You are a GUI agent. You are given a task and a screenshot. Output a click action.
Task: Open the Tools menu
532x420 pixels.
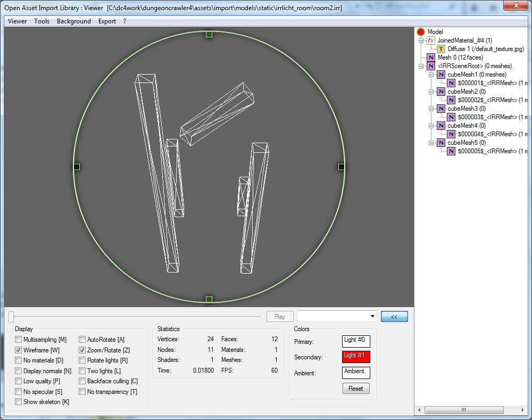coord(41,21)
